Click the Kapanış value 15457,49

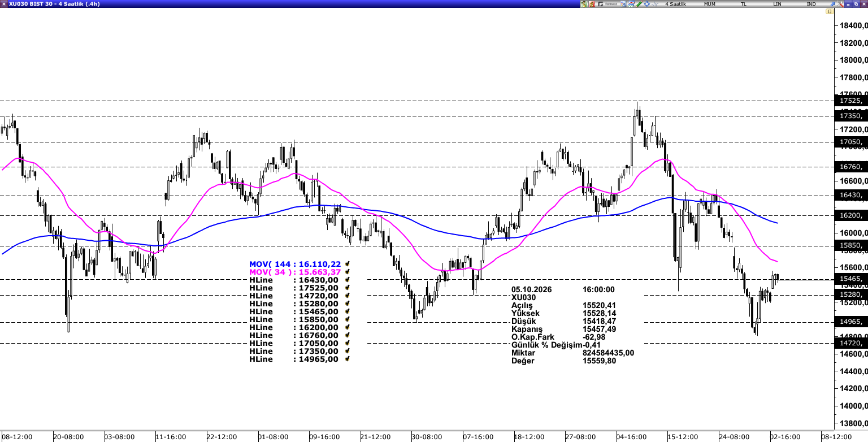[x=599, y=329]
